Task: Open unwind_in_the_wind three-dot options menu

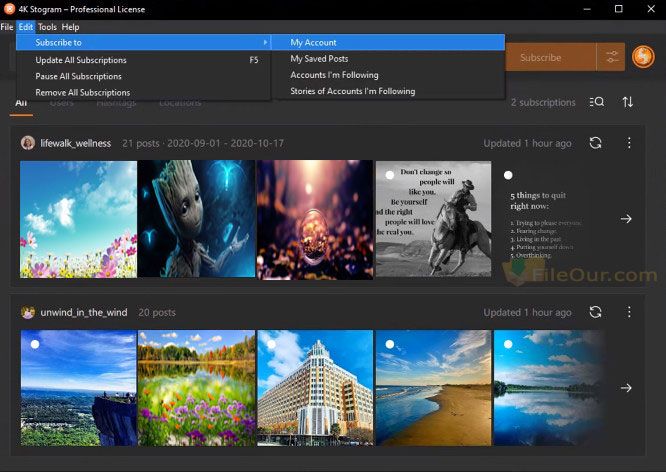Action: [x=629, y=312]
